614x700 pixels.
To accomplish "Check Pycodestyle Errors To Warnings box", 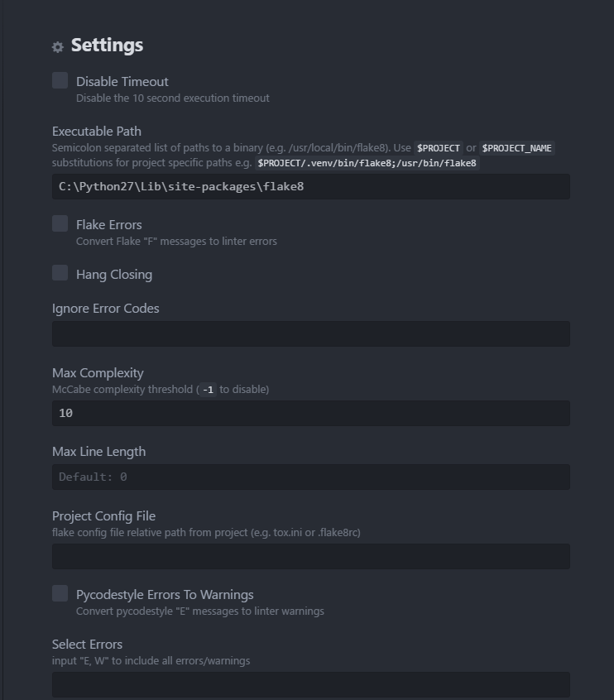I will click(60, 593).
